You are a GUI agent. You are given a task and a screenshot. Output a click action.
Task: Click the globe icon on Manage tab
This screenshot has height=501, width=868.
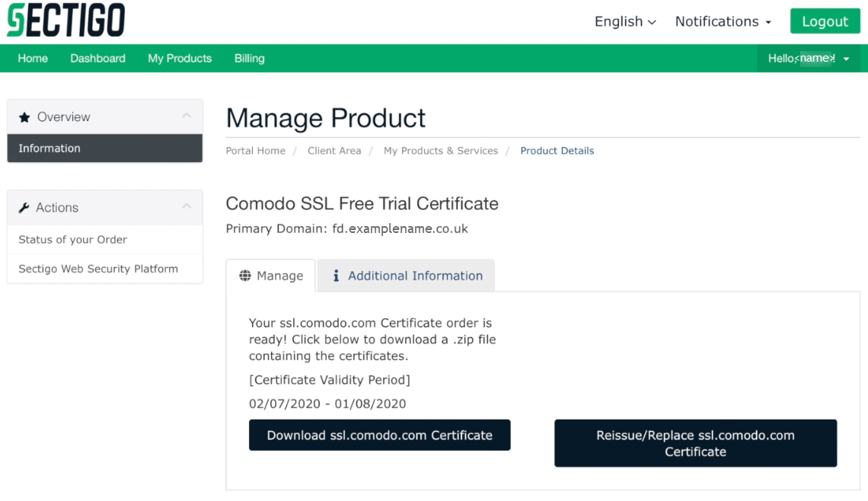pyautogui.click(x=245, y=276)
